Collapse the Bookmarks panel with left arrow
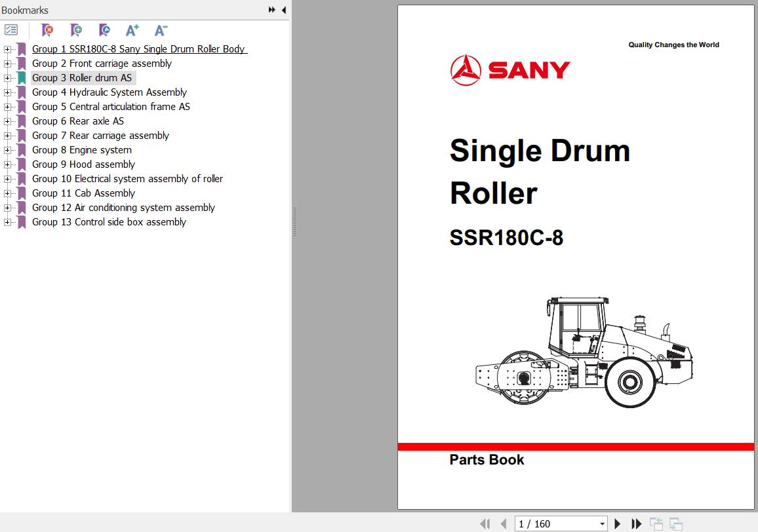Image resolution: width=758 pixels, height=532 pixels. tap(283, 10)
